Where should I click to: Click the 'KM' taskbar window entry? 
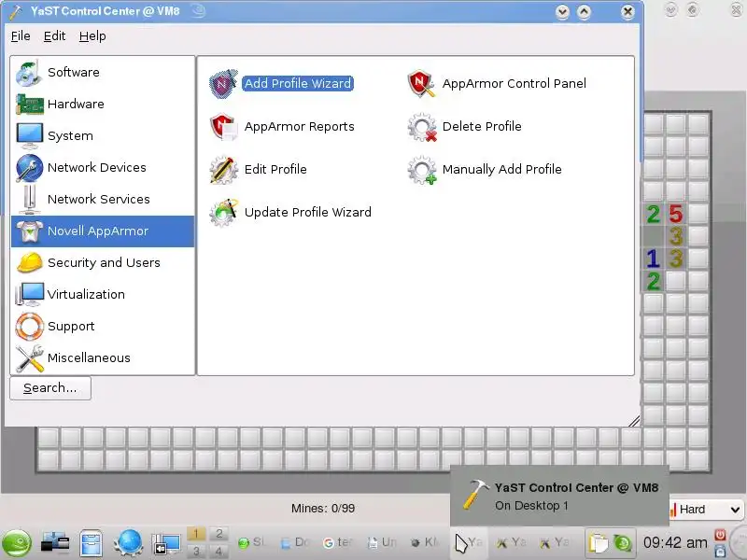(425, 543)
